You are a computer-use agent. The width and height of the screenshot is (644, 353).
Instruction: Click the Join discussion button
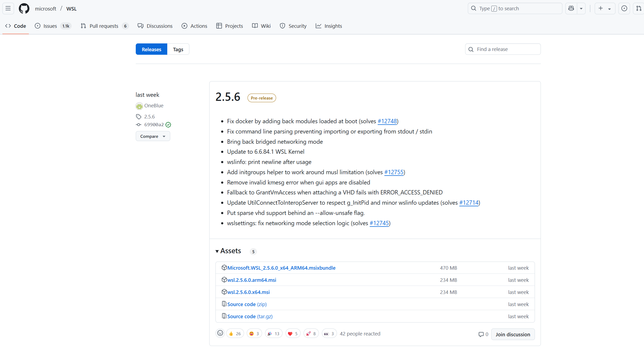(513, 334)
